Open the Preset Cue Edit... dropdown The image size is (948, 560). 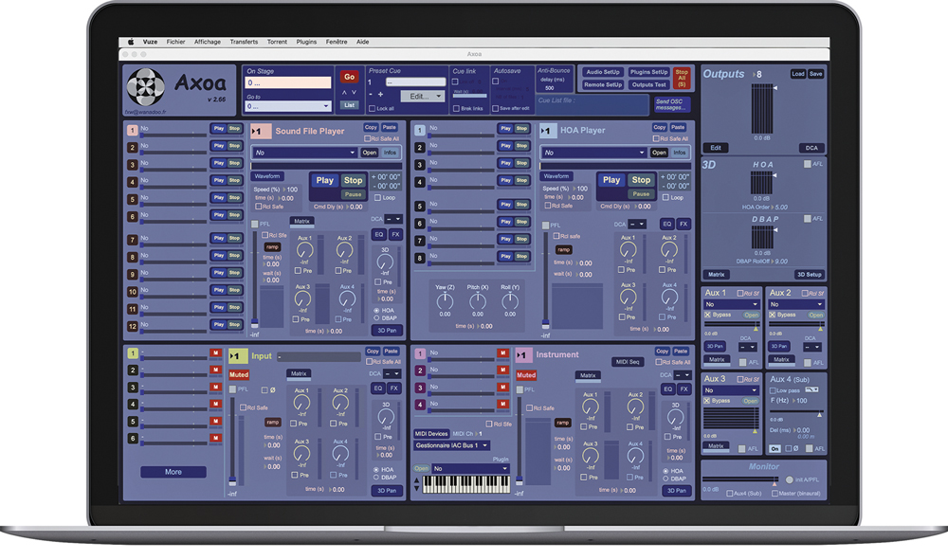pyautogui.click(x=423, y=96)
